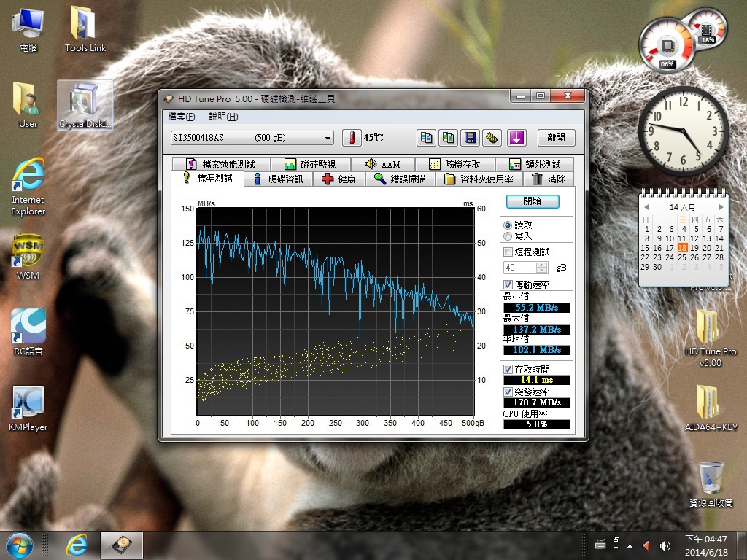Viewport: 747px width, 560px height.
Task: Click the 137.2 MB/s maximum value
Action: pyautogui.click(x=537, y=330)
